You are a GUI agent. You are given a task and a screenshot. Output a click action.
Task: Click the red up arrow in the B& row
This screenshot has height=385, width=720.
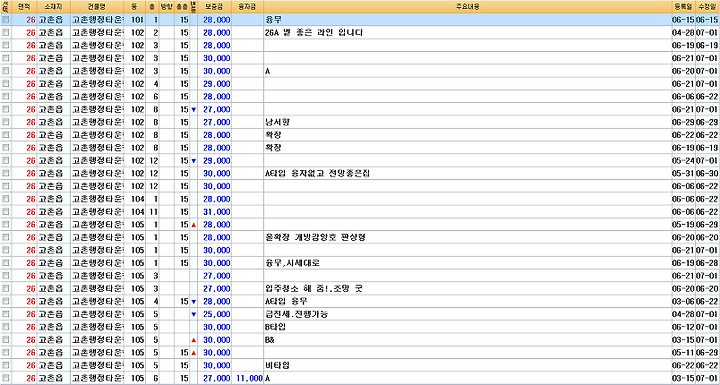[x=193, y=340]
